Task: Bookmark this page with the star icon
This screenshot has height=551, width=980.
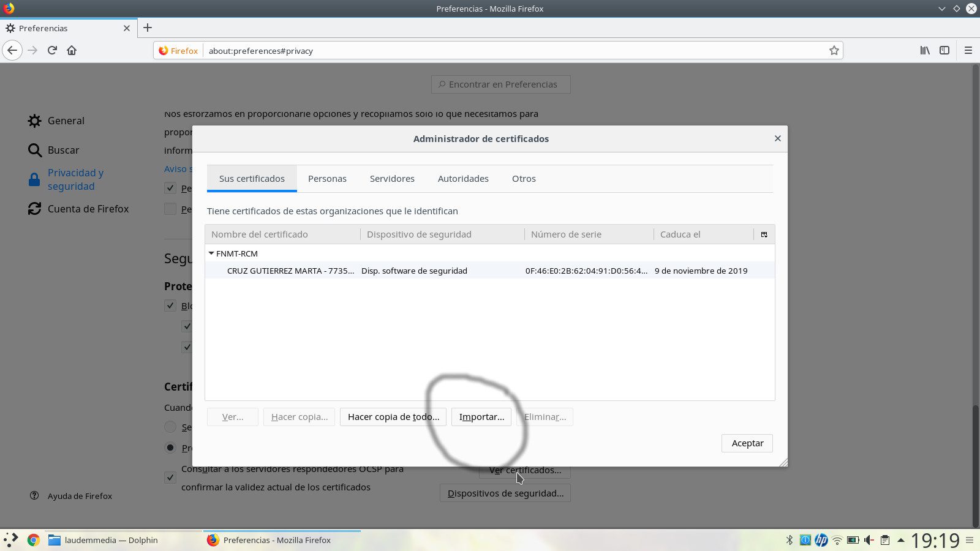Action: click(x=834, y=51)
